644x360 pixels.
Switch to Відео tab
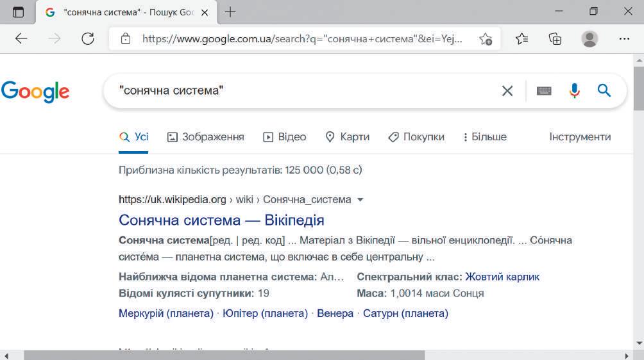coord(285,137)
